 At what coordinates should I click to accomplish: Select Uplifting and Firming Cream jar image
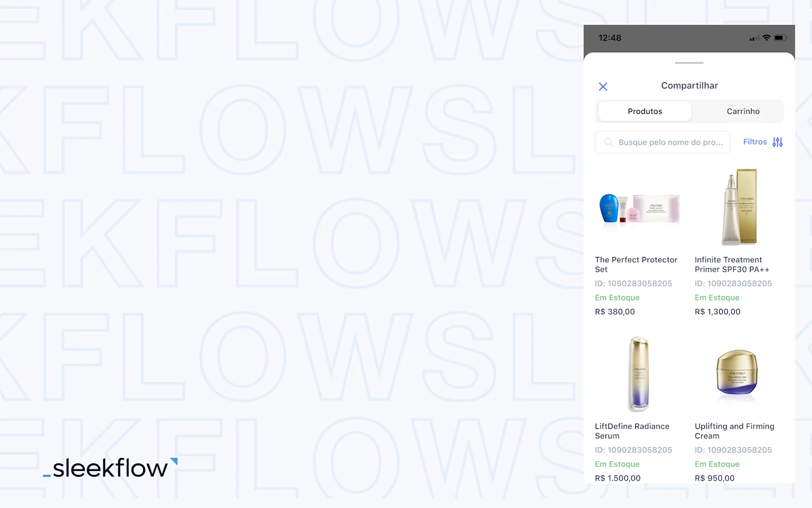point(737,373)
